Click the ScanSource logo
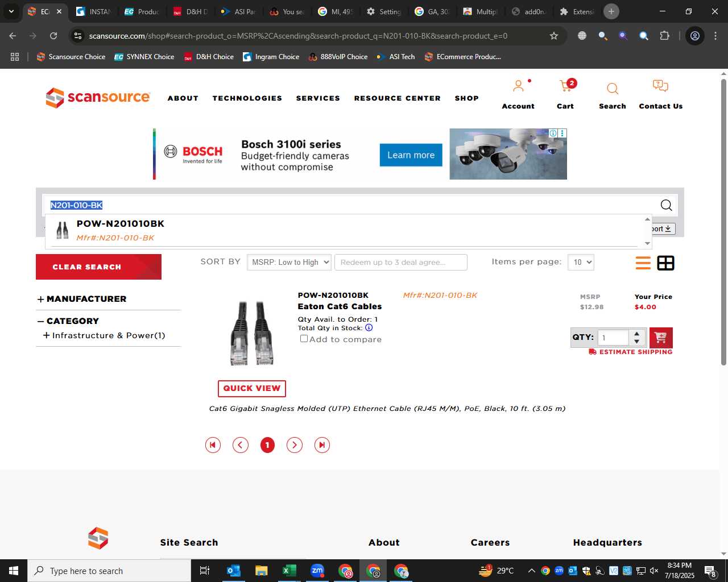The image size is (728, 582). [x=98, y=97]
